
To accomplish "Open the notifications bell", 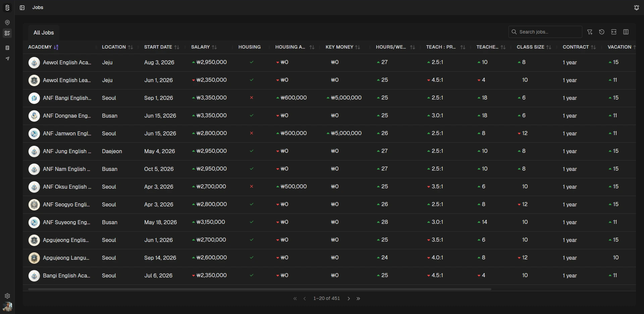I will pos(636,7).
